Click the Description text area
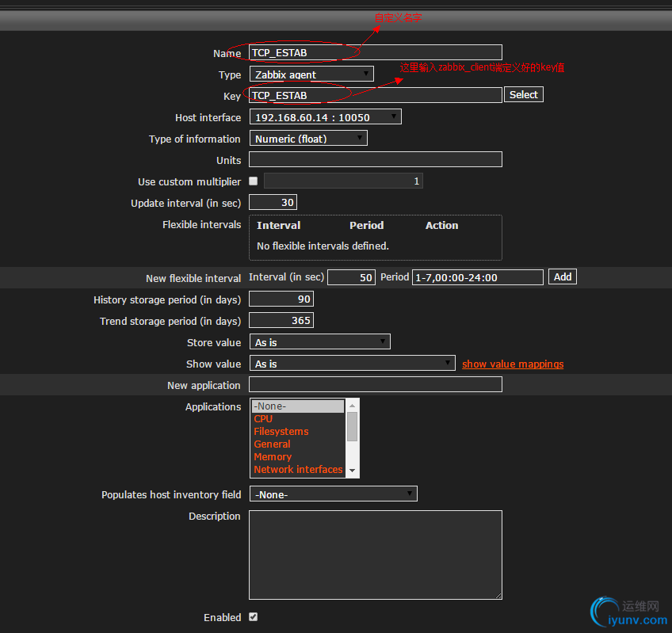Viewport: 672px width, 633px height. pos(376,555)
